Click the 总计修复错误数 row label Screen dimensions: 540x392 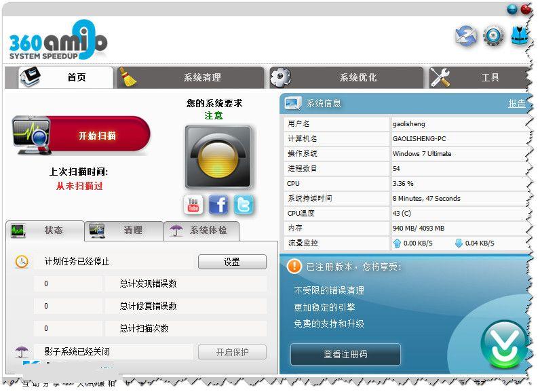coord(148,306)
